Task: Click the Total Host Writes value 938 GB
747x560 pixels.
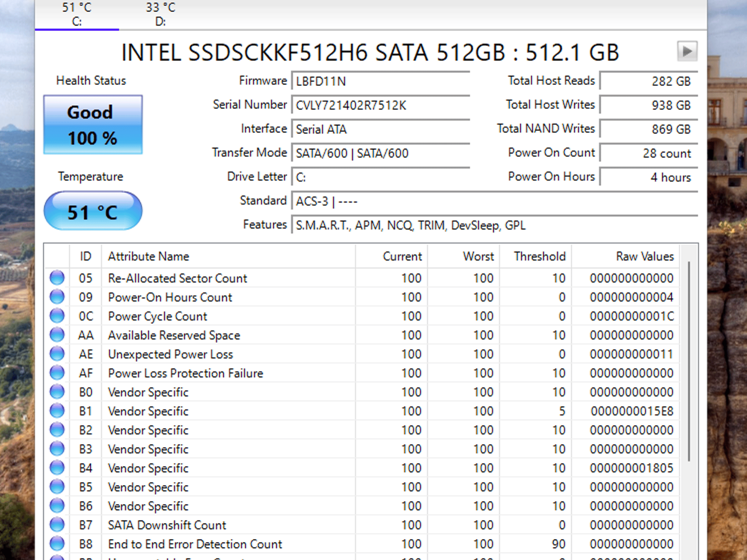Action: pyautogui.click(x=649, y=105)
